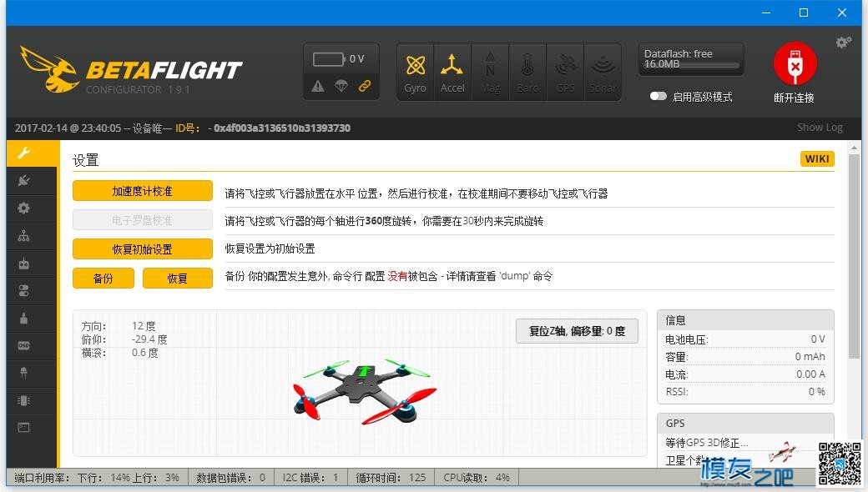The height and width of the screenshot is (492, 868).
Task: Click Show Log link
Action: 820,127
